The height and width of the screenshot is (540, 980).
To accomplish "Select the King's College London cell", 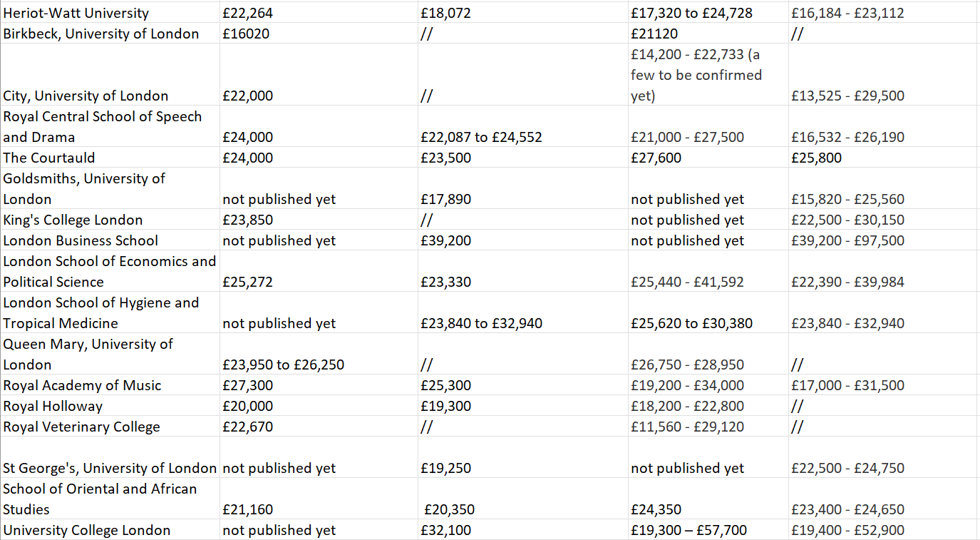I will click(x=73, y=220).
